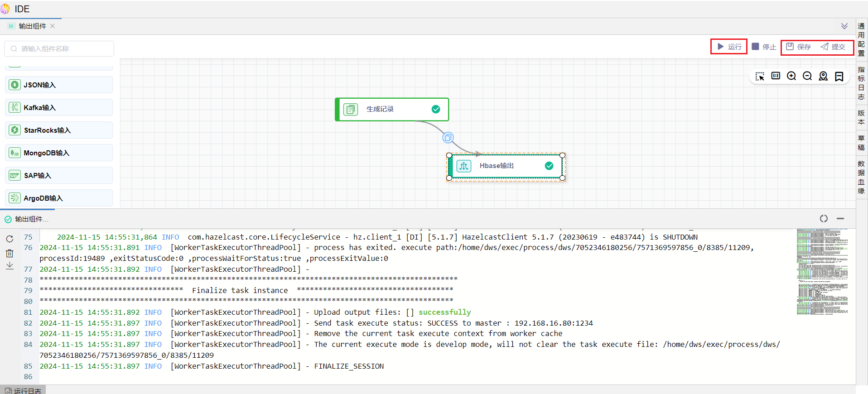The width and height of the screenshot is (868, 394).
Task: Click the zoom out magnifier icon
Action: point(807,76)
